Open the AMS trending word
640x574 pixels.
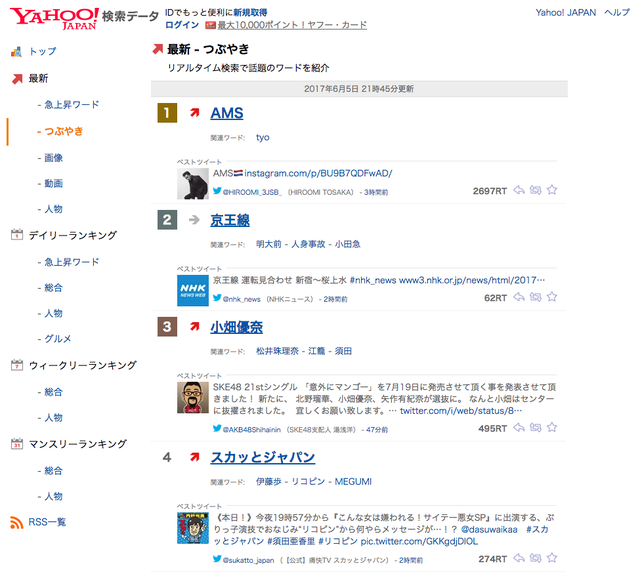pos(227,113)
